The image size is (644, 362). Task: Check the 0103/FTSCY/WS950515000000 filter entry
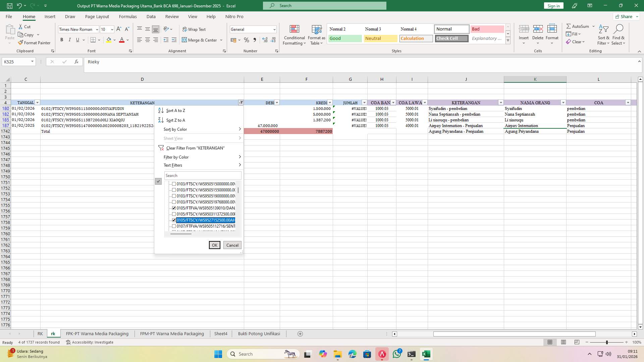coord(174,184)
